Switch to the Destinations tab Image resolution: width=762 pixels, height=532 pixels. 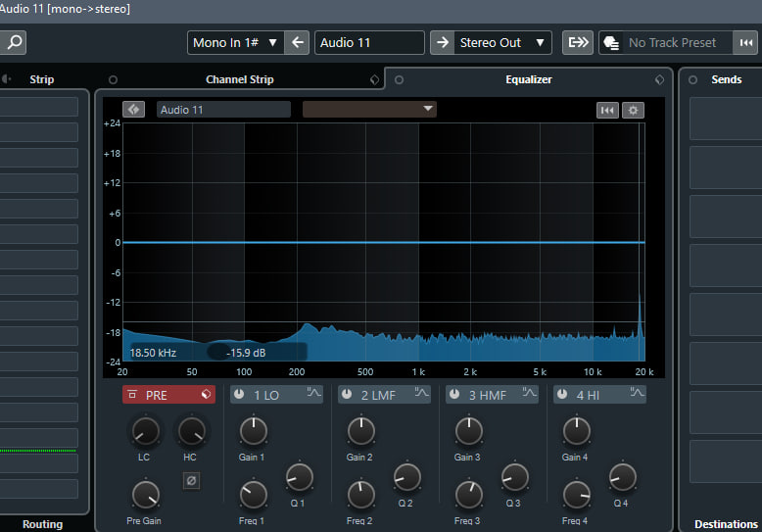[726, 524]
